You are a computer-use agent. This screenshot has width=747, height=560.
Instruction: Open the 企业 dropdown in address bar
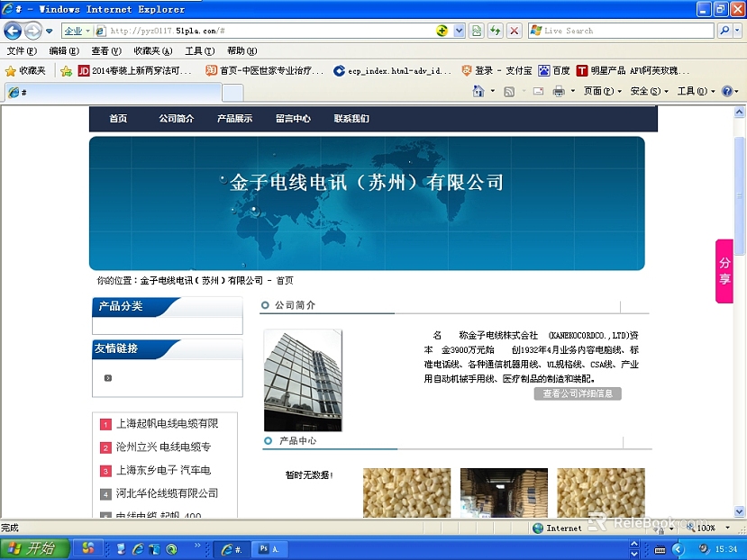pos(77,31)
